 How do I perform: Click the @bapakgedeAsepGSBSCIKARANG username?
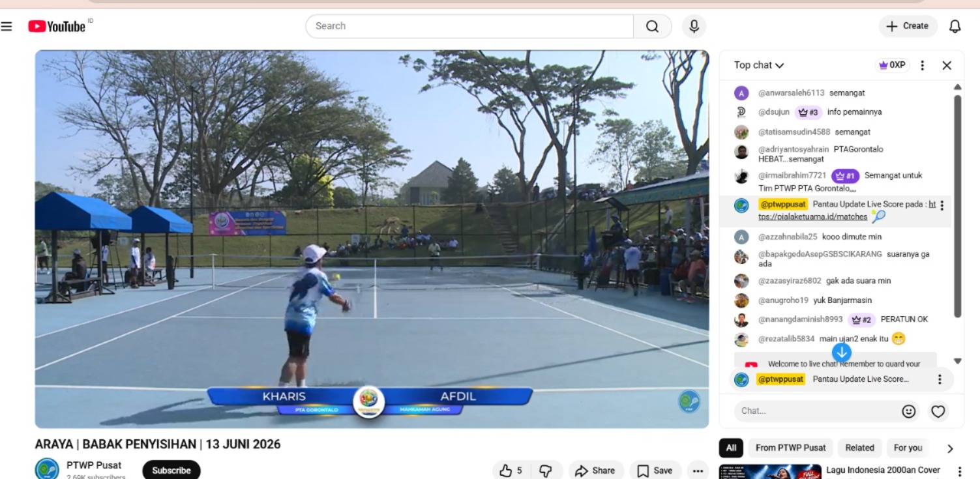click(x=820, y=254)
